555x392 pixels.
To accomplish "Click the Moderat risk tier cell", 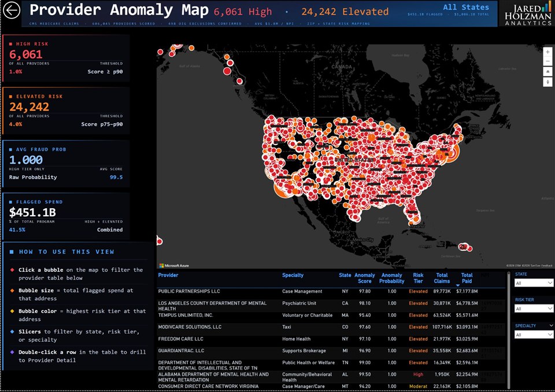I will click(x=418, y=386).
